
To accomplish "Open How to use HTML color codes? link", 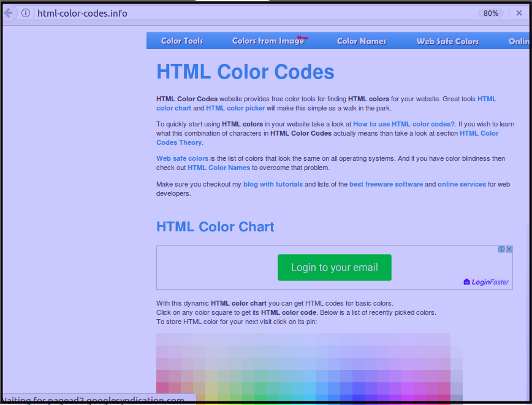I will [x=404, y=124].
